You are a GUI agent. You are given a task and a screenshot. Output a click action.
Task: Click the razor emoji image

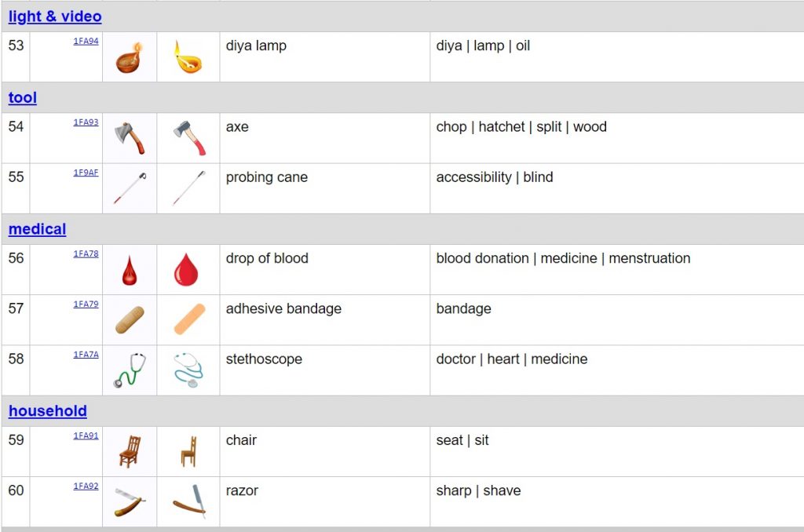click(x=130, y=502)
